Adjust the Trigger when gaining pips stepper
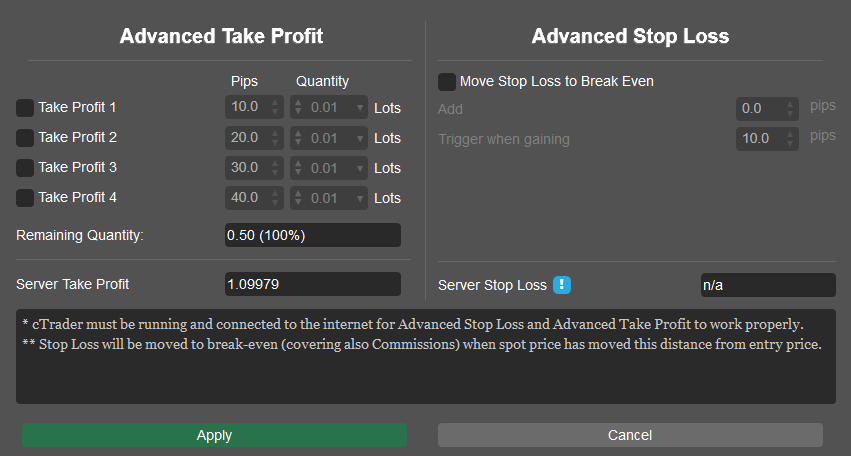This screenshot has height=456, width=851. pyautogui.click(x=790, y=138)
